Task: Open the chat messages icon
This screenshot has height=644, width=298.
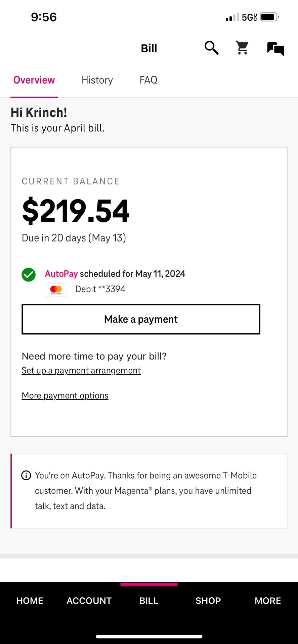Action: (275, 49)
